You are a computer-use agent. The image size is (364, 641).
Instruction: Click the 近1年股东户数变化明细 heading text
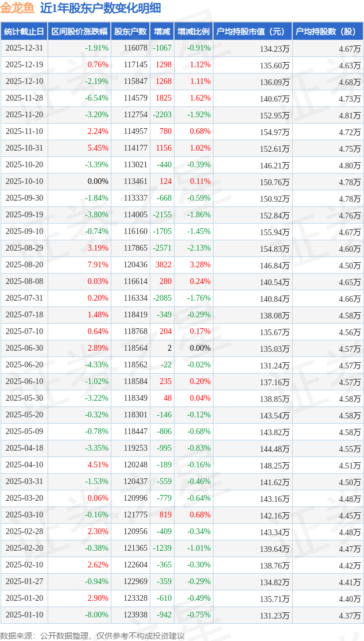point(100,8)
